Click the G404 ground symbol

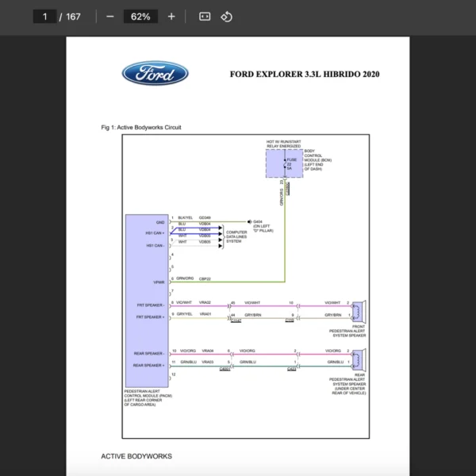pos(248,222)
